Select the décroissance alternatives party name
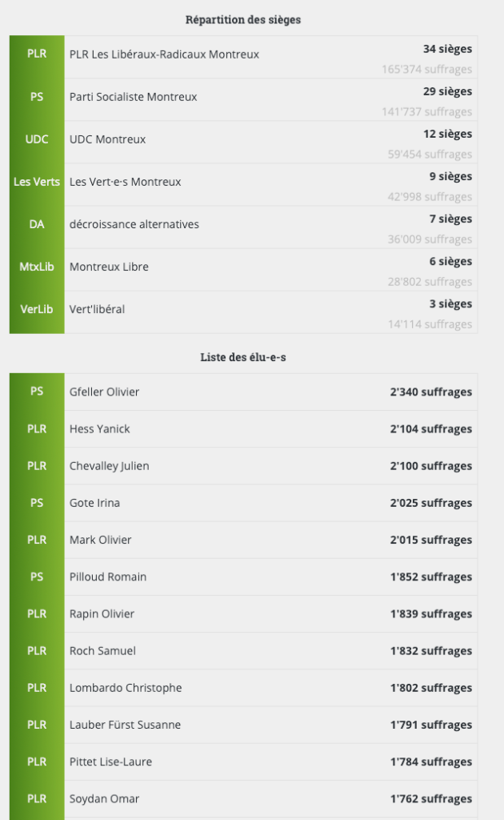This screenshot has height=820, width=504. click(134, 224)
